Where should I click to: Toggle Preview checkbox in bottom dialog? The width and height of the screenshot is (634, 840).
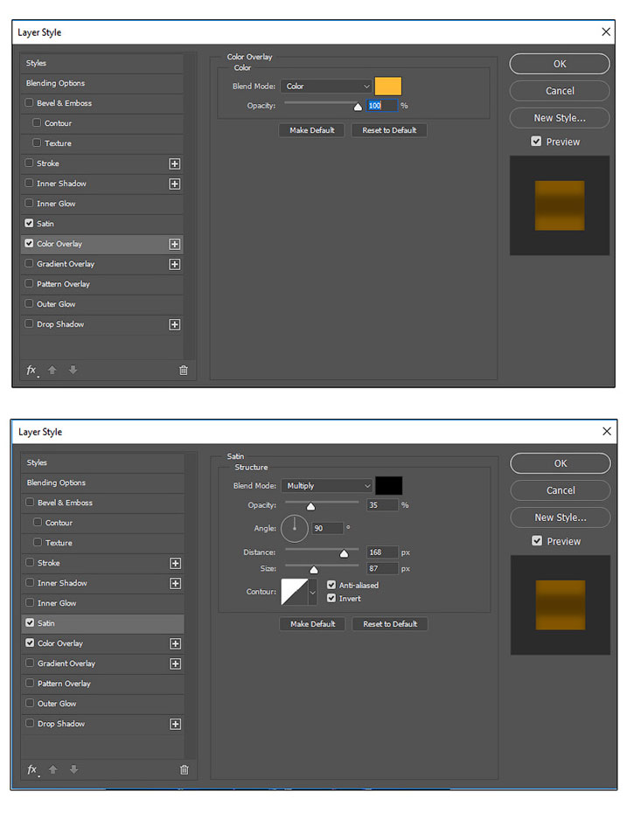point(537,541)
